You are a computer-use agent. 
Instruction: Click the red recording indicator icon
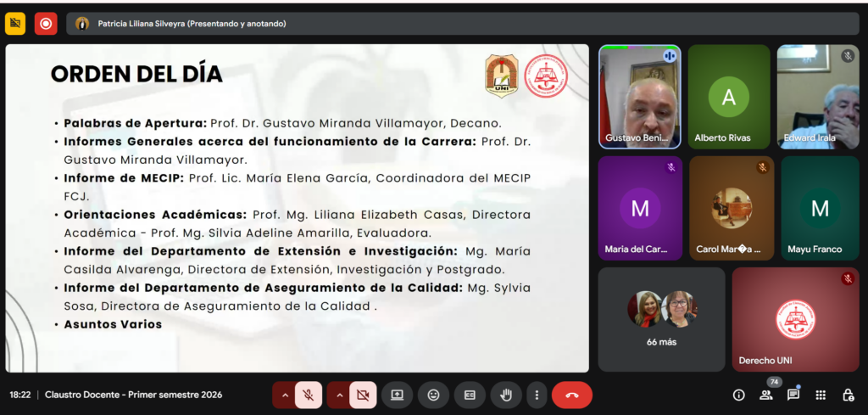pyautogui.click(x=46, y=24)
